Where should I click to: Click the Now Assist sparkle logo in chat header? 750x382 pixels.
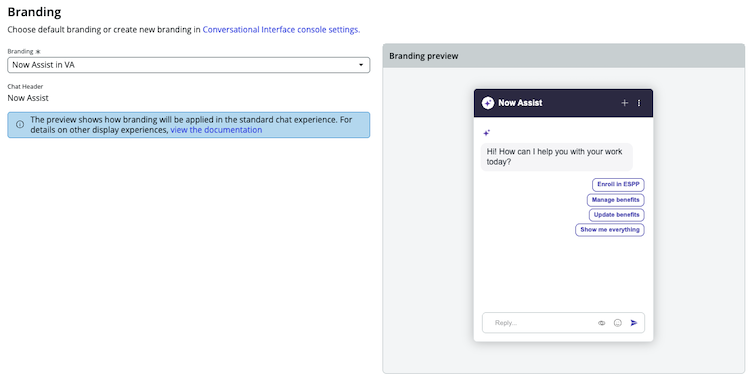tap(487, 103)
